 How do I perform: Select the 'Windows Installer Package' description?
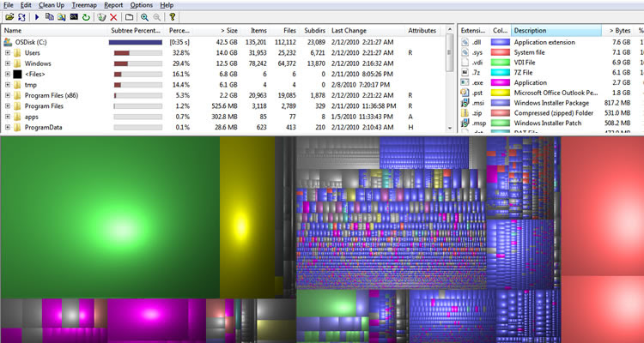click(x=551, y=103)
